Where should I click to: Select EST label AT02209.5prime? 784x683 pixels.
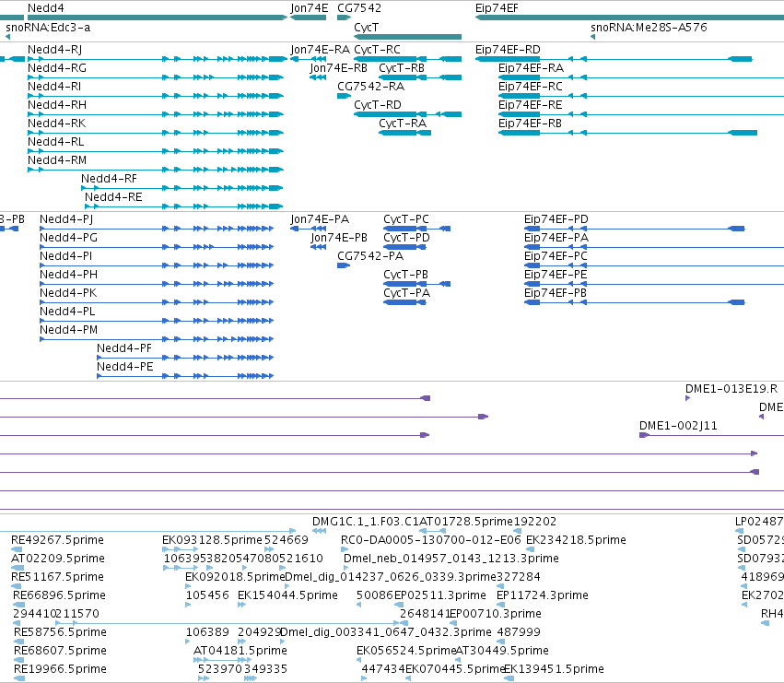(x=58, y=559)
